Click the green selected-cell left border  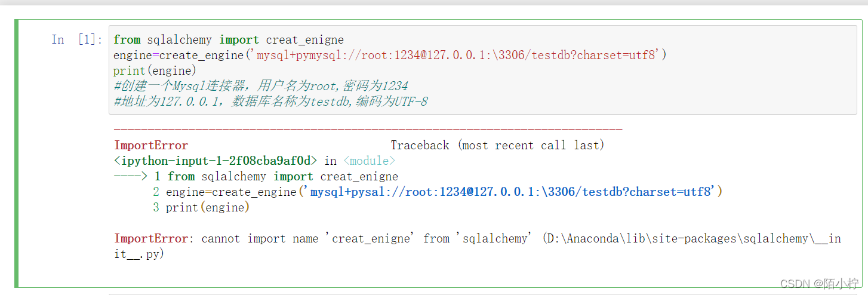coord(17,153)
